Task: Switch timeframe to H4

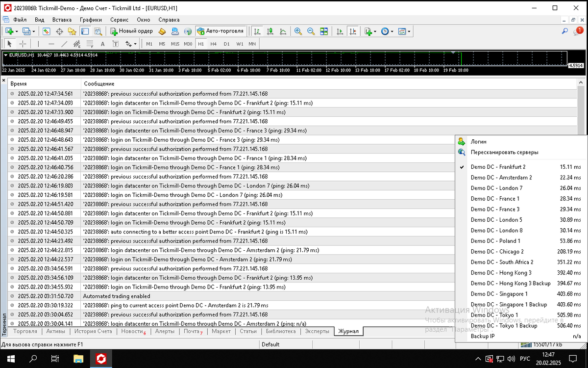Action: point(214,44)
